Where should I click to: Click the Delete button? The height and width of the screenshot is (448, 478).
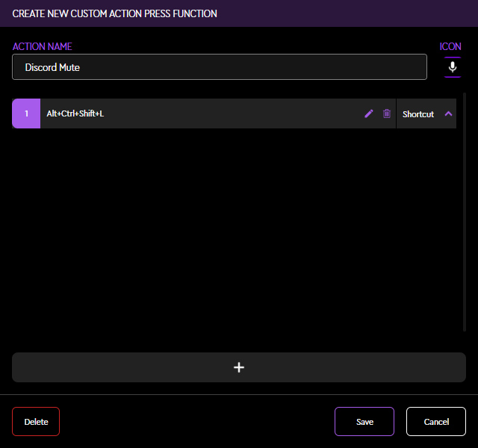tap(36, 421)
